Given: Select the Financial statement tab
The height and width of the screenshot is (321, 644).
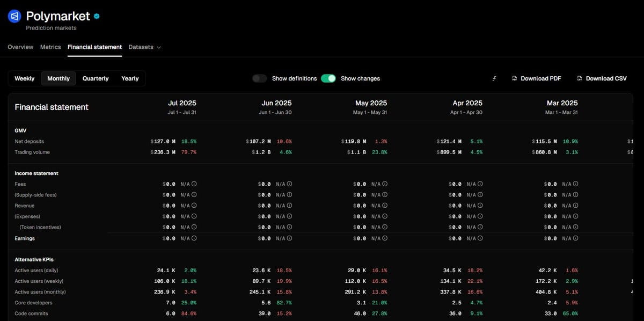Looking at the screenshot, I should tap(94, 47).
